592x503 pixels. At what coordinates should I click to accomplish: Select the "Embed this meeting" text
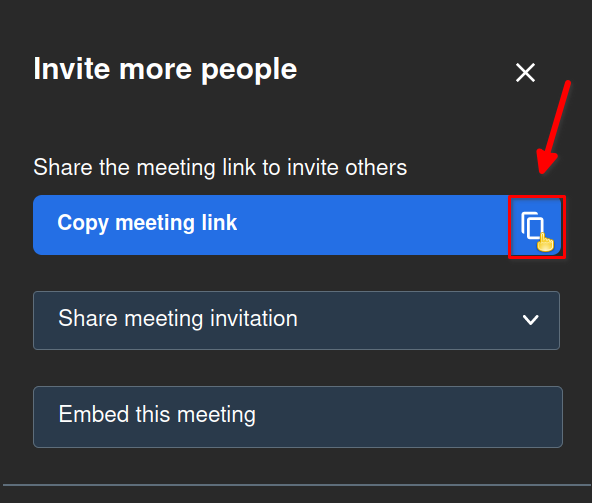157,414
